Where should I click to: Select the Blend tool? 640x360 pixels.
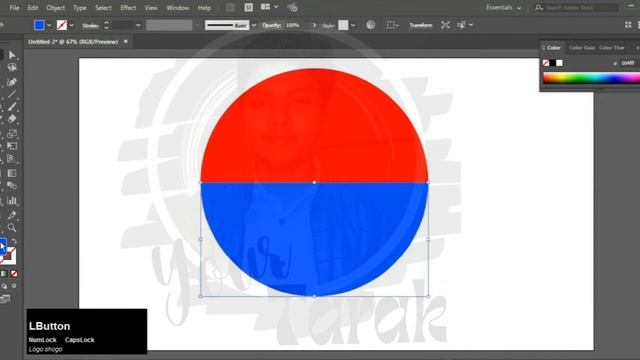(x=12, y=186)
